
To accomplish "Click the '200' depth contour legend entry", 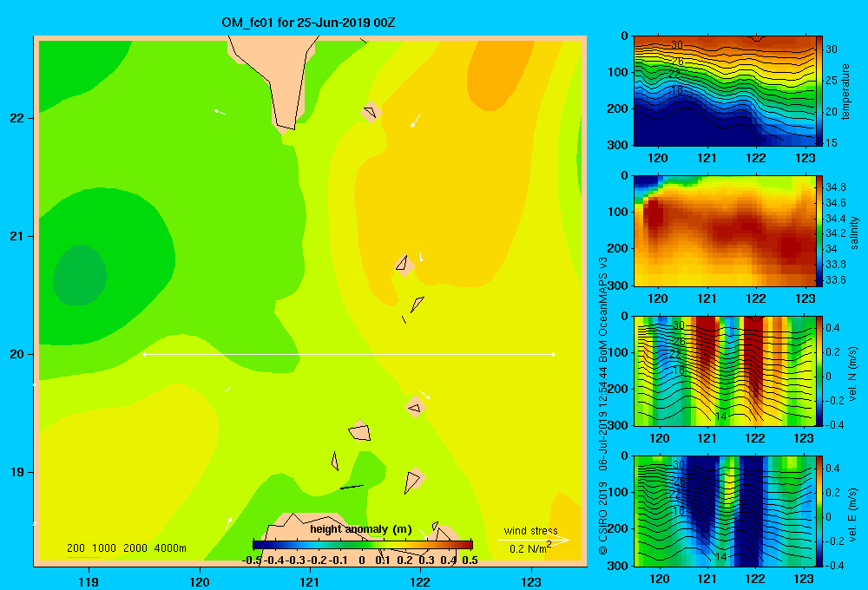I will (76, 548).
